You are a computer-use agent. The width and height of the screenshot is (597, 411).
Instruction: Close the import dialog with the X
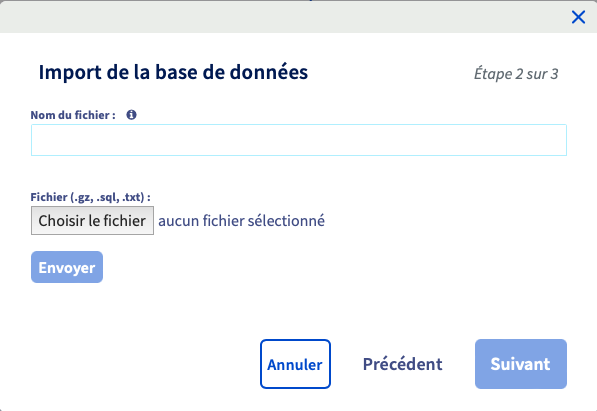[578, 17]
